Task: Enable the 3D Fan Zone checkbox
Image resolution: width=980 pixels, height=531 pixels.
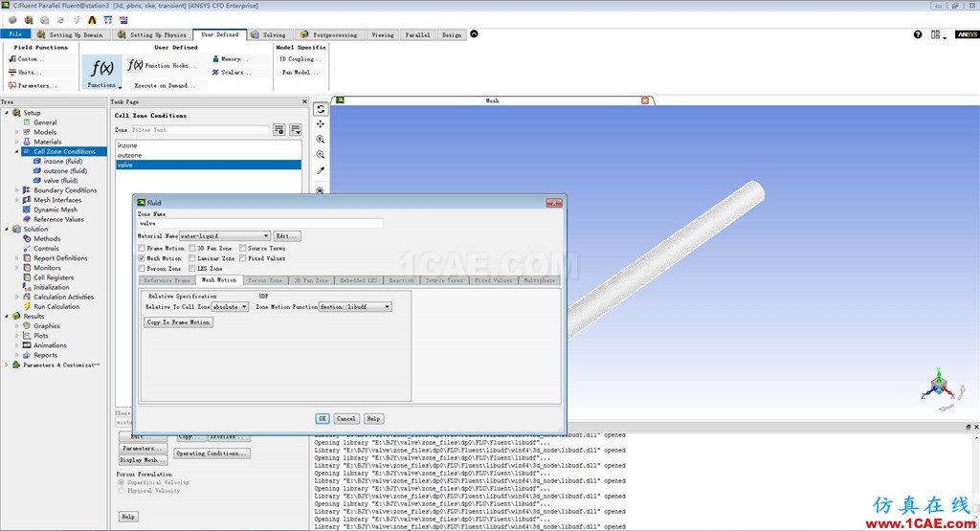Action: click(x=192, y=248)
